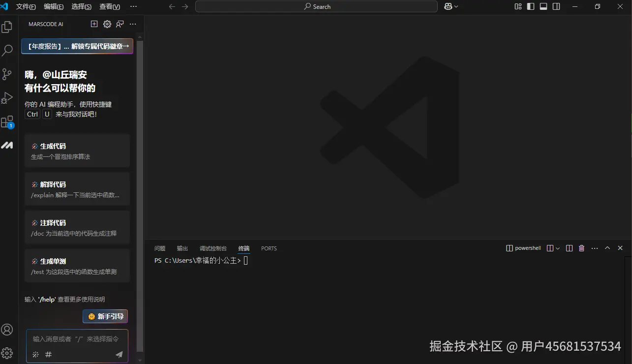Click the greeting text 嗨，@山丘瑞安
This screenshot has width=632, height=364.
click(x=56, y=75)
